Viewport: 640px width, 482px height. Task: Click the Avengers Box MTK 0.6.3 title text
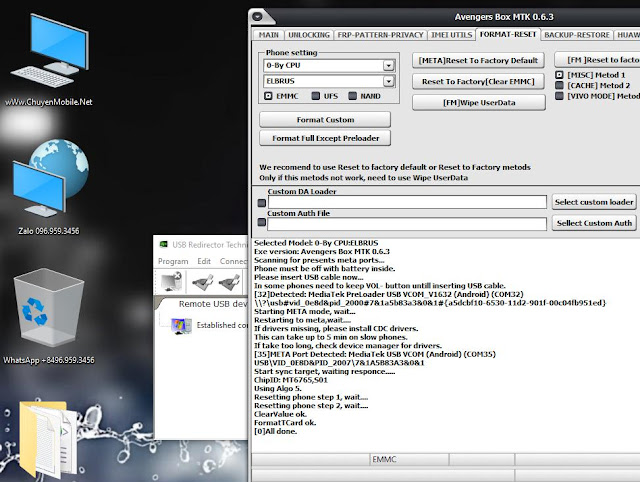[x=504, y=17]
